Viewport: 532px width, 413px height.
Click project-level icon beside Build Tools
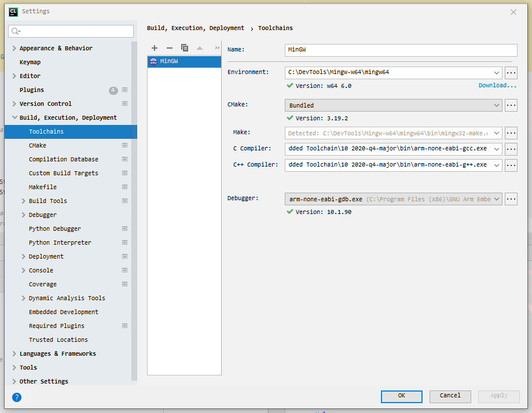125,201
